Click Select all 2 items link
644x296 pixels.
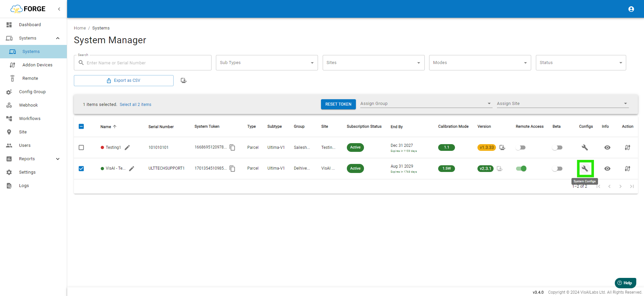[x=135, y=105]
